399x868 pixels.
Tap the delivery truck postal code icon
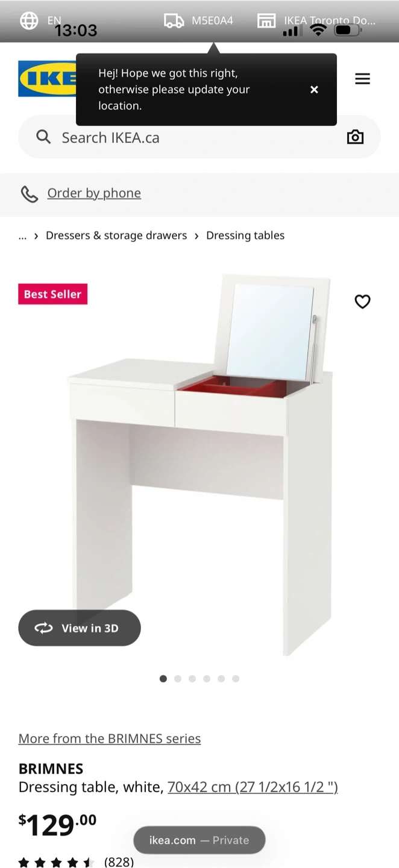pyautogui.click(x=174, y=20)
